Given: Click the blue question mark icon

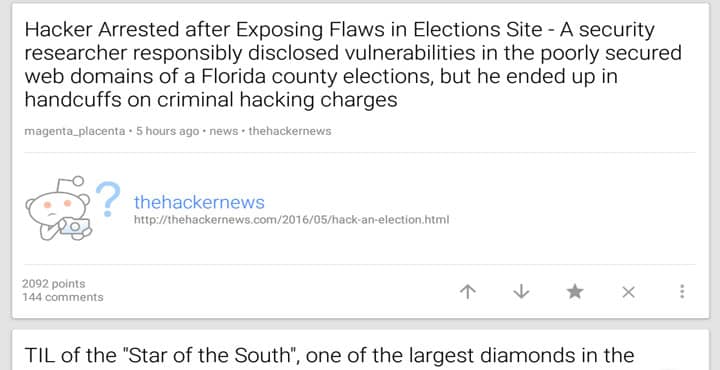Looking at the screenshot, I should click(x=108, y=199).
